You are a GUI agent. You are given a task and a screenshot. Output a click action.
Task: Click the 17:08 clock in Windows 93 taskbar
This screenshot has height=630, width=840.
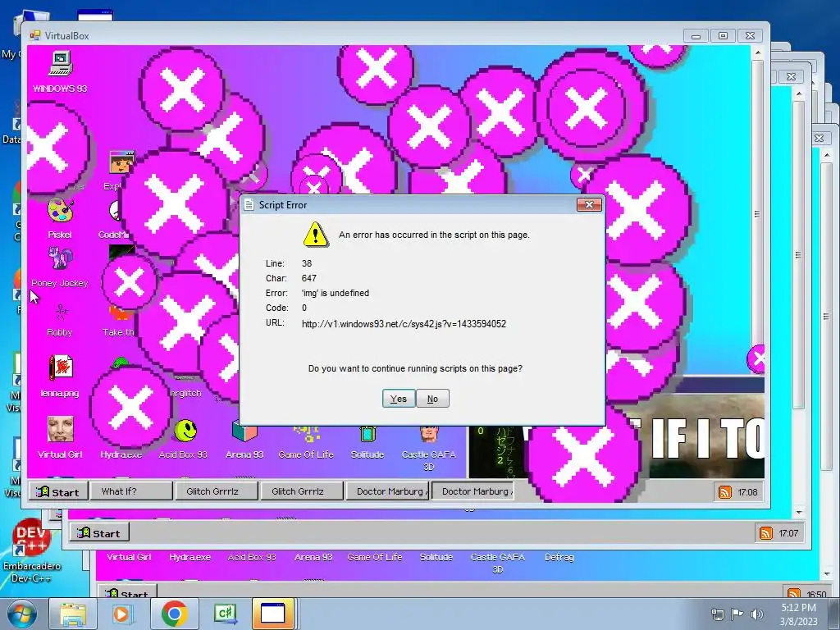pyautogui.click(x=747, y=492)
